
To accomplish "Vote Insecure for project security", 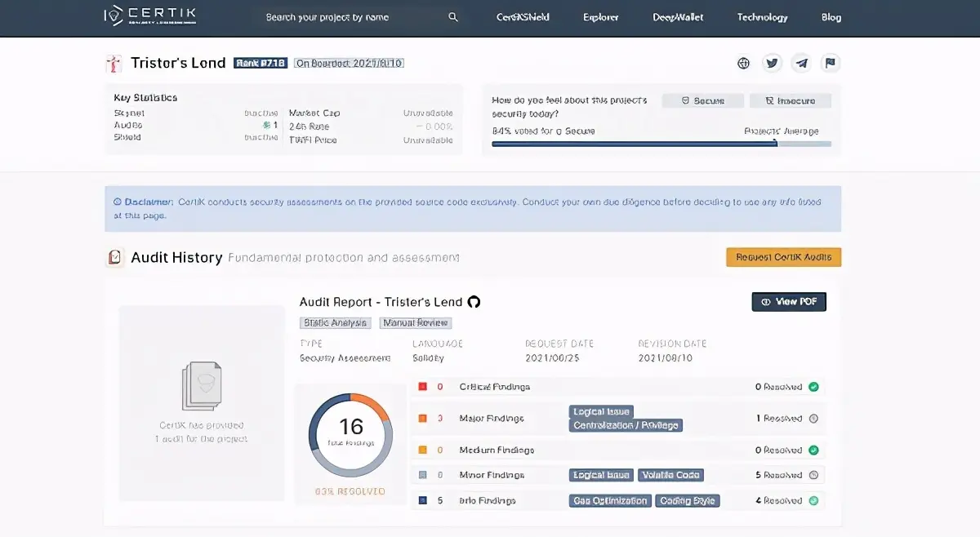I will pos(791,101).
